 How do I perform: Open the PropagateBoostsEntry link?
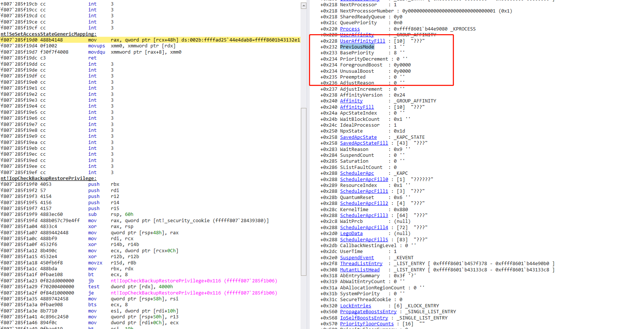[x=368, y=312]
